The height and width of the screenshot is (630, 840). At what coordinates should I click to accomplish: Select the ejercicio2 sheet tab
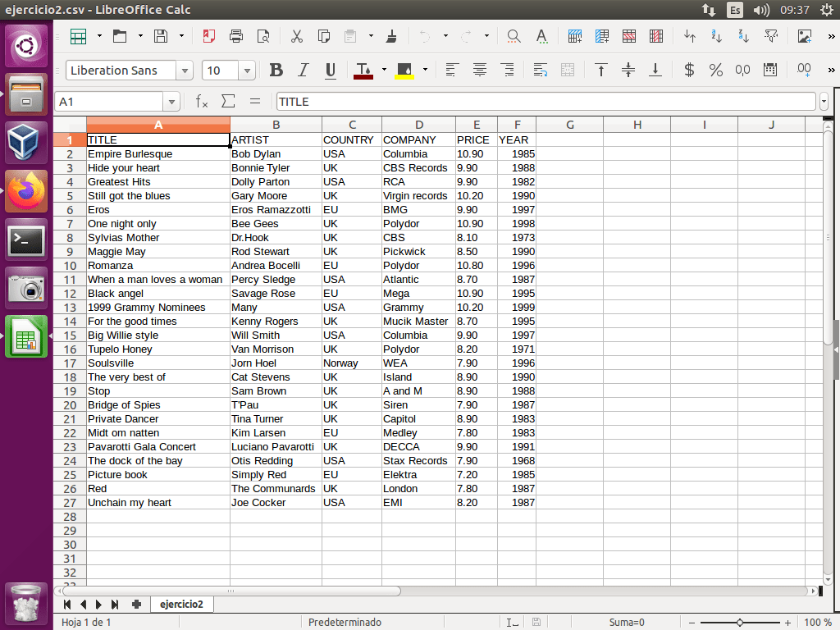pos(180,605)
